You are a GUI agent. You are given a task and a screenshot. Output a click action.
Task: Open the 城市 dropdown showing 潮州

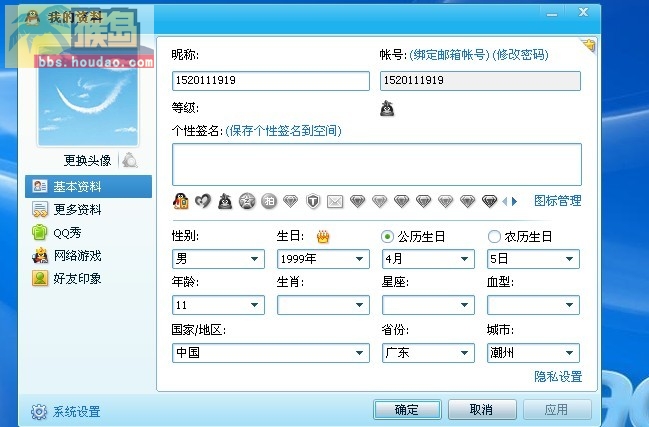tap(533, 353)
